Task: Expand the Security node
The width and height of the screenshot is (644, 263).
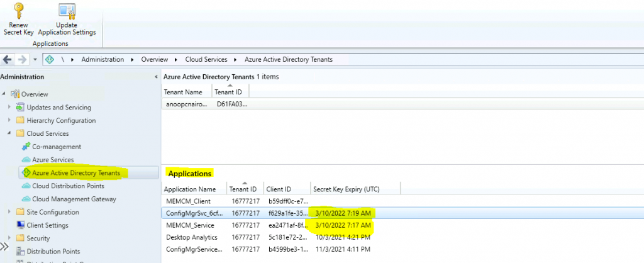Action: click(10, 238)
